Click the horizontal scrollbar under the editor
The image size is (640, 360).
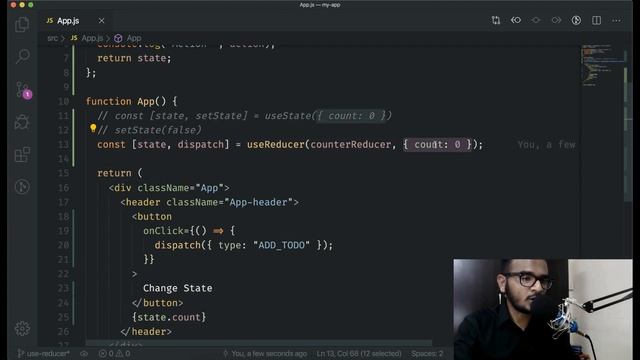pos(259,343)
